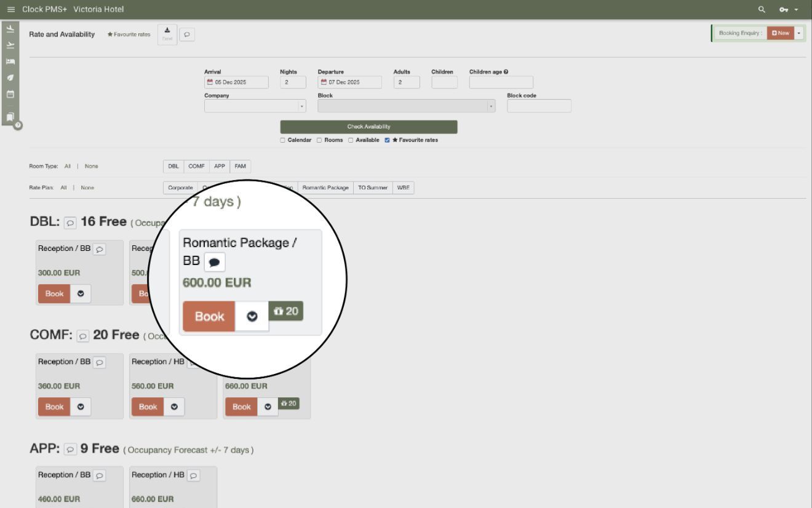Click the gift badge on COMF 660.00 rate
Viewport: 812px width, 508px height.
(x=289, y=403)
